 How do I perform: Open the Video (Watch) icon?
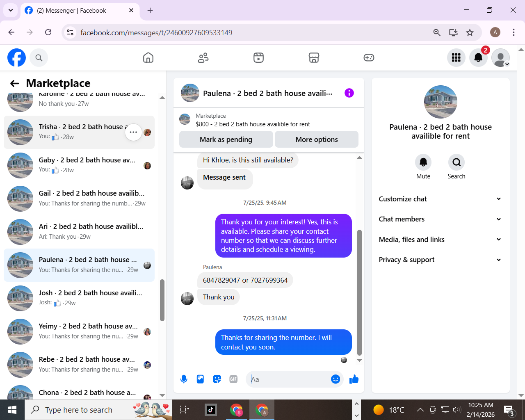click(x=258, y=58)
